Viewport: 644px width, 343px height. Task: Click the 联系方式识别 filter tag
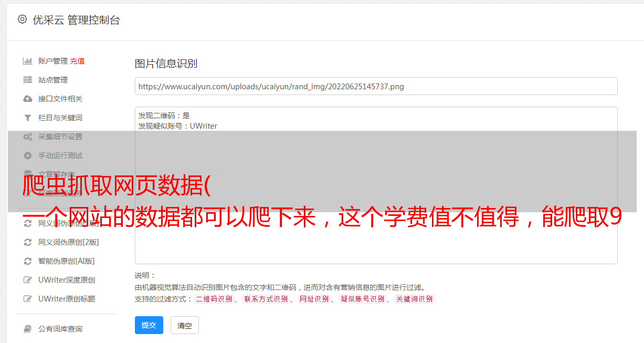(266, 299)
